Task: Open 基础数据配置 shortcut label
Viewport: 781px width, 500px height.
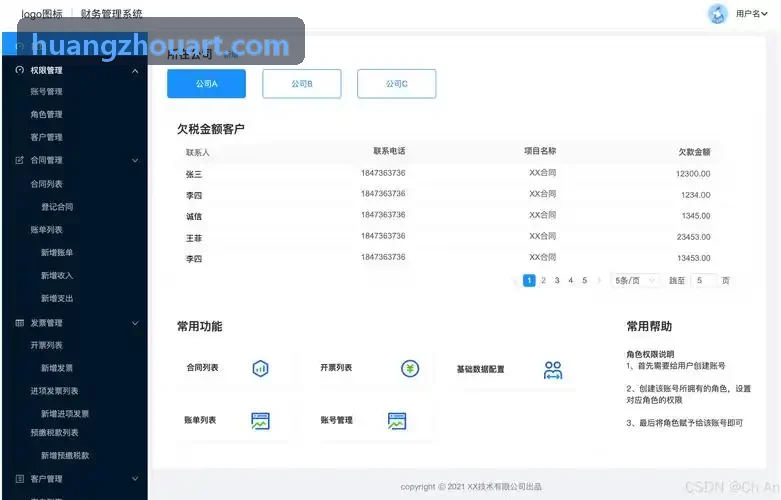Action: pos(481,369)
